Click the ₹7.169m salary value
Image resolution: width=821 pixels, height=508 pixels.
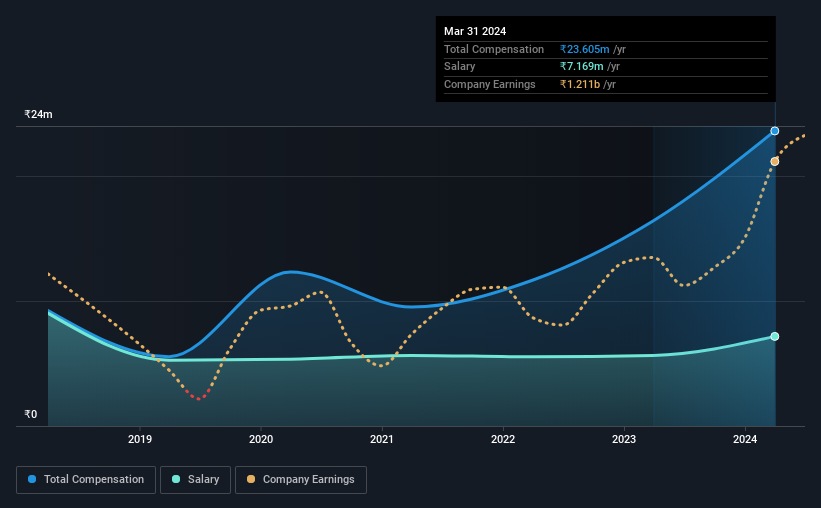coord(581,67)
